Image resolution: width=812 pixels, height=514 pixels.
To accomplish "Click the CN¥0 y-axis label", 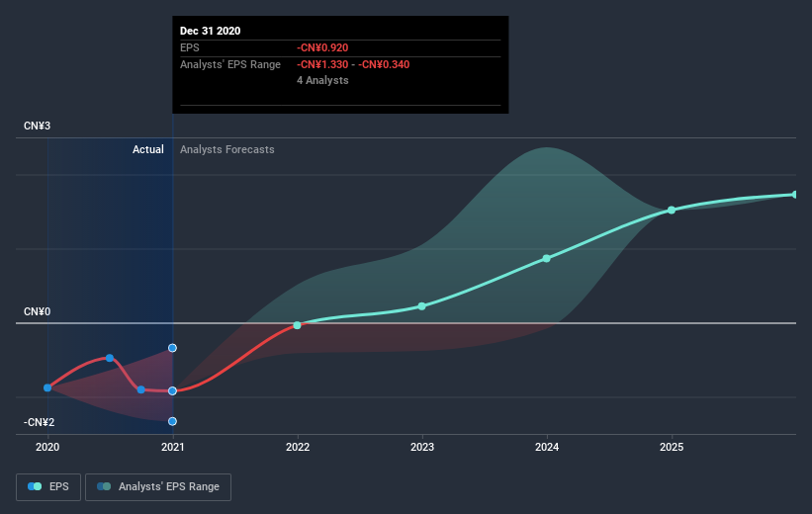I will tap(38, 311).
